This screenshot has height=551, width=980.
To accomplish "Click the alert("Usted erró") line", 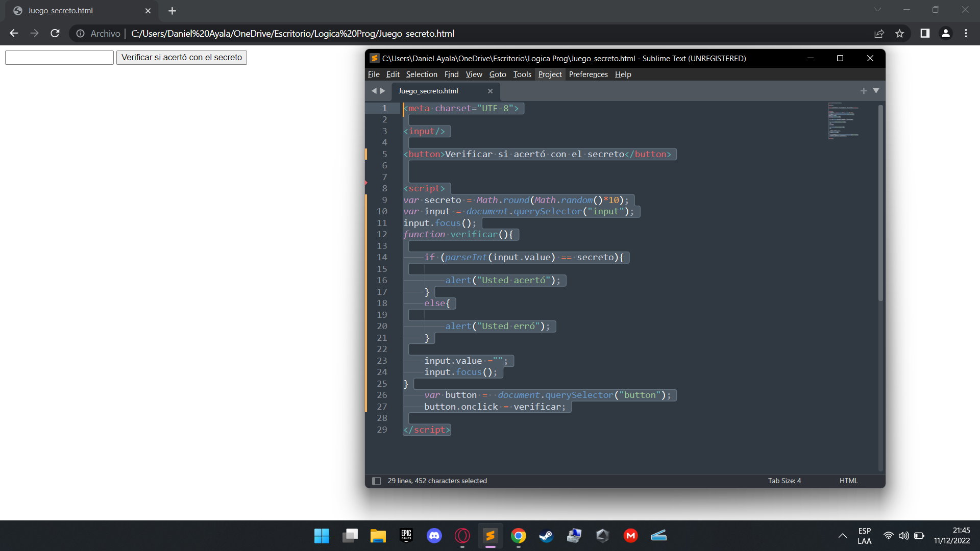I will coord(498,326).
